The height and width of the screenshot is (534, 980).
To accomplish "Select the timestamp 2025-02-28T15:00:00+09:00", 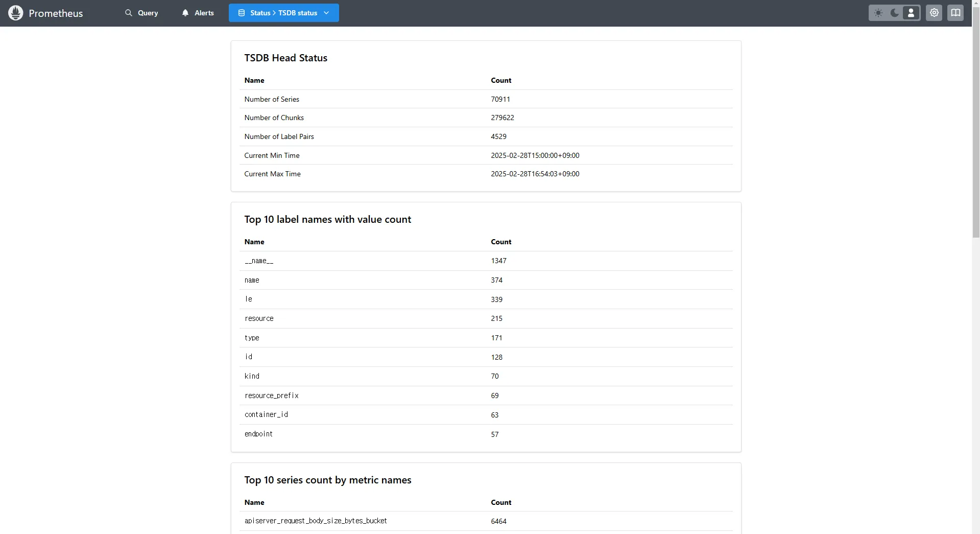I will coord(535,155).
